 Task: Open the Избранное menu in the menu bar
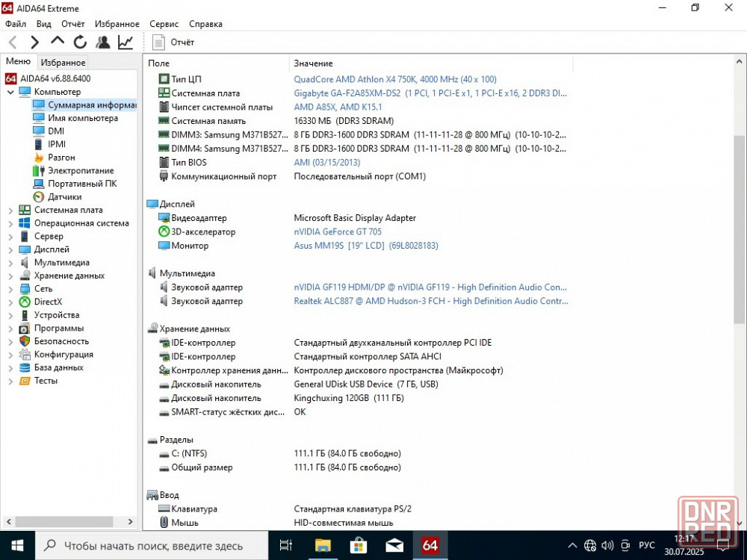pyautogui.click(x=117, y=24)
